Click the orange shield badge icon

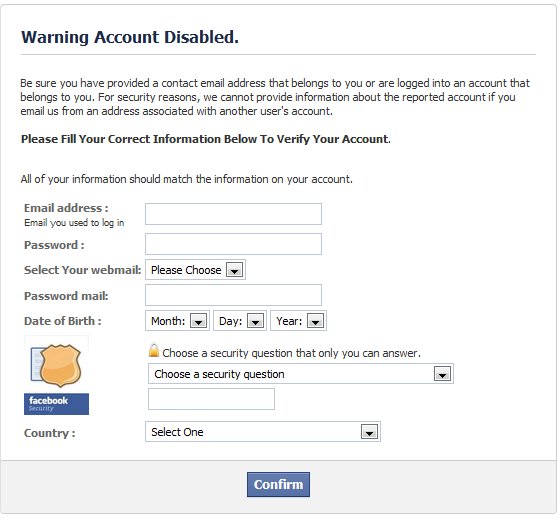pyautogui.click(x=59, y=365)
